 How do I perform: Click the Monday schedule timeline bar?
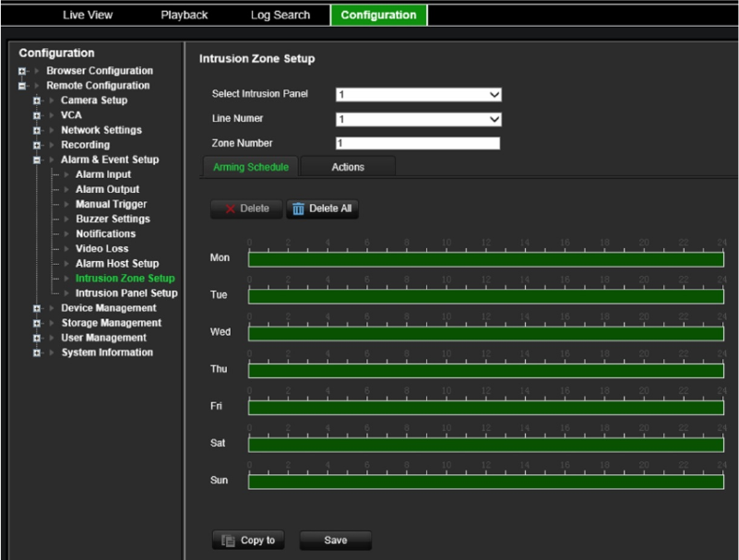[485, 259]
